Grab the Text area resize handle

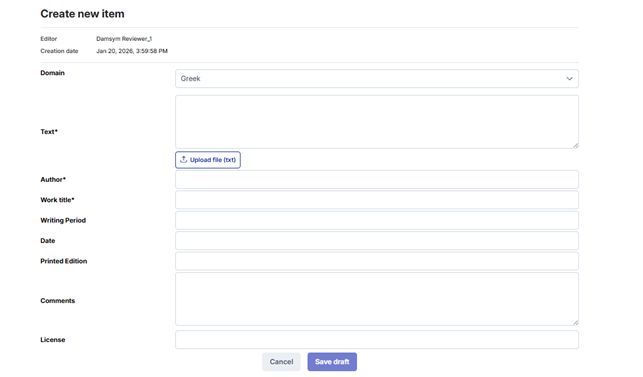click(x=575, y=145)
